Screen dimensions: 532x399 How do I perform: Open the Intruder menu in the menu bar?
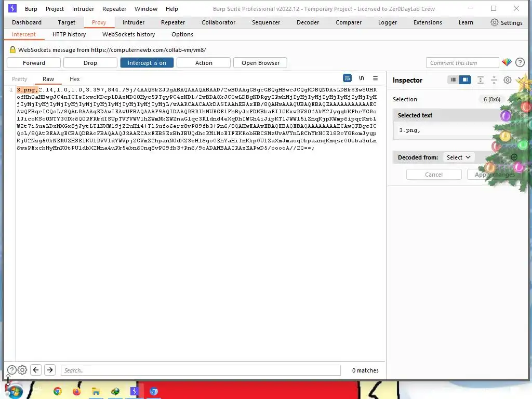tap(83, 9)
